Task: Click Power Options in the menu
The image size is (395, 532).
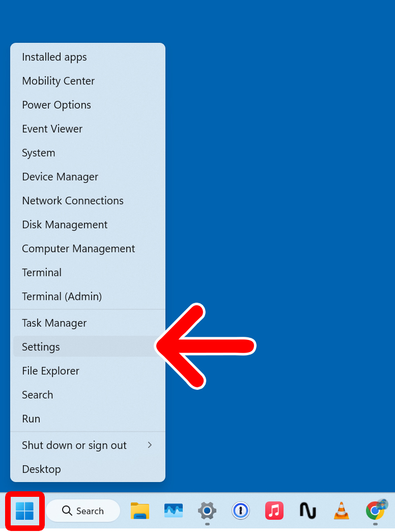Action: pyautogui.click(x=57, y=105)
